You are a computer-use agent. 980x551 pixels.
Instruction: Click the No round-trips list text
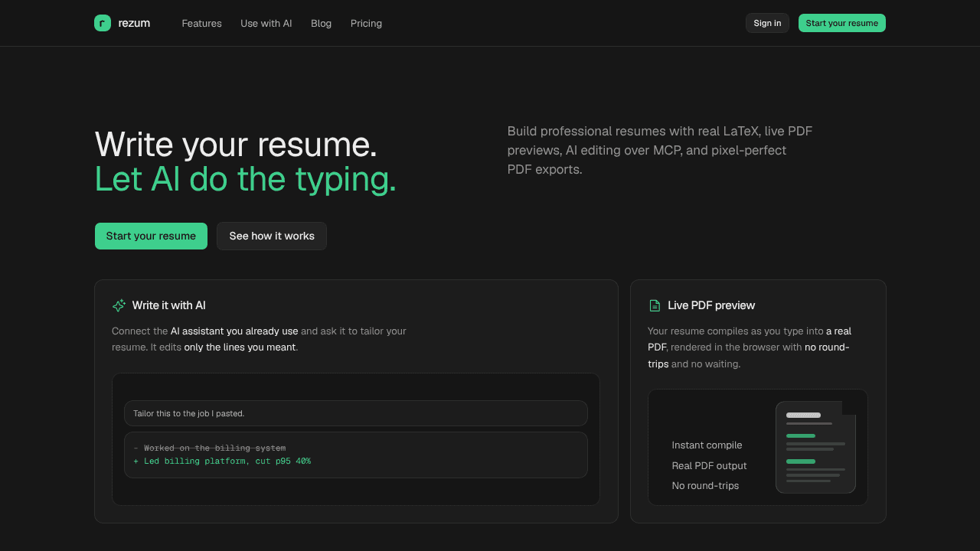[x=705, y=486]
